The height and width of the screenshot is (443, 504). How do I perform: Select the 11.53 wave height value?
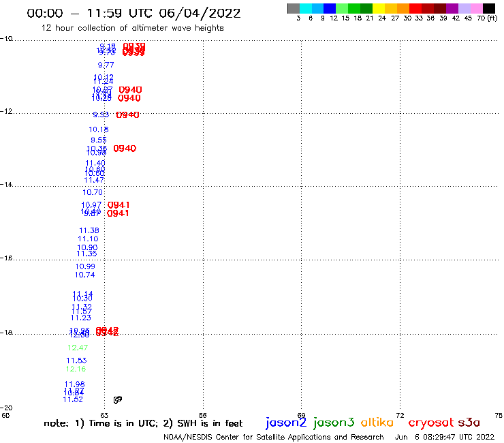76,361
